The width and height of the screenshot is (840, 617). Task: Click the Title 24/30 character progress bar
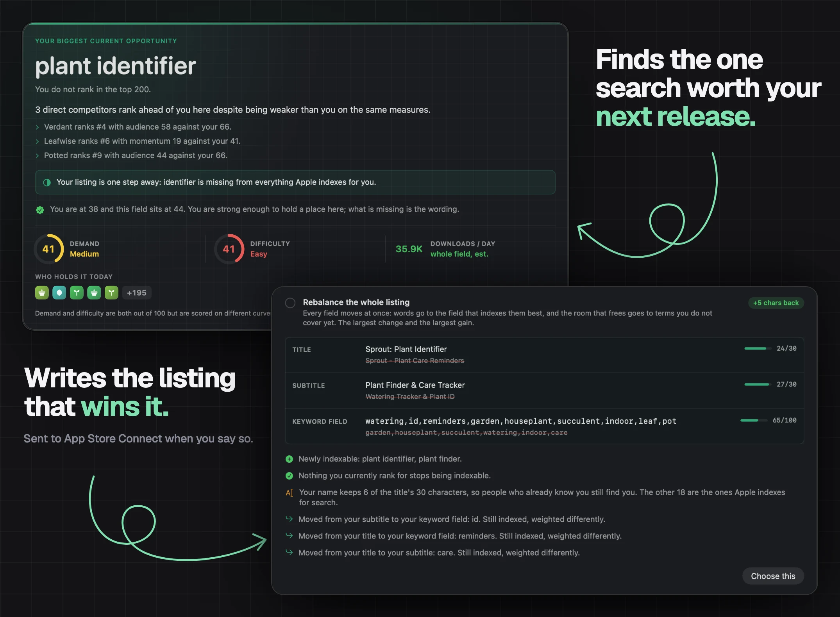pos(758,348)
